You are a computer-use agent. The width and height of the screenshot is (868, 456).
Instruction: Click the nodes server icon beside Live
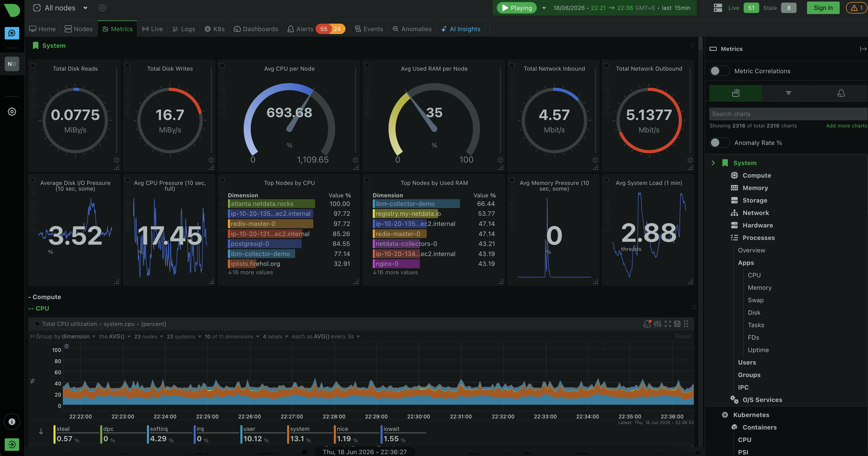click(718, 8)
